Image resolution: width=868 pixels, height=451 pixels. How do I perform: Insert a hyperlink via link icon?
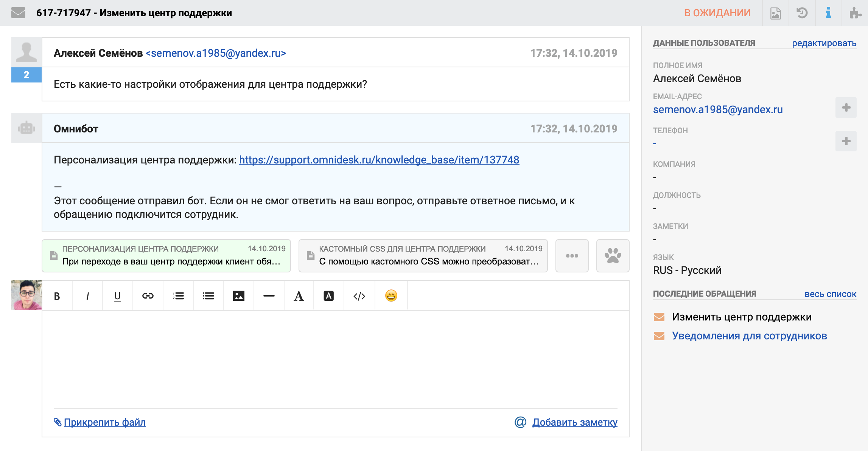click(148, 296)
